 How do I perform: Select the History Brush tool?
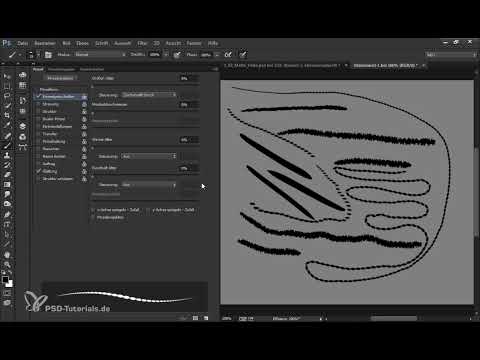pos(7,165)
